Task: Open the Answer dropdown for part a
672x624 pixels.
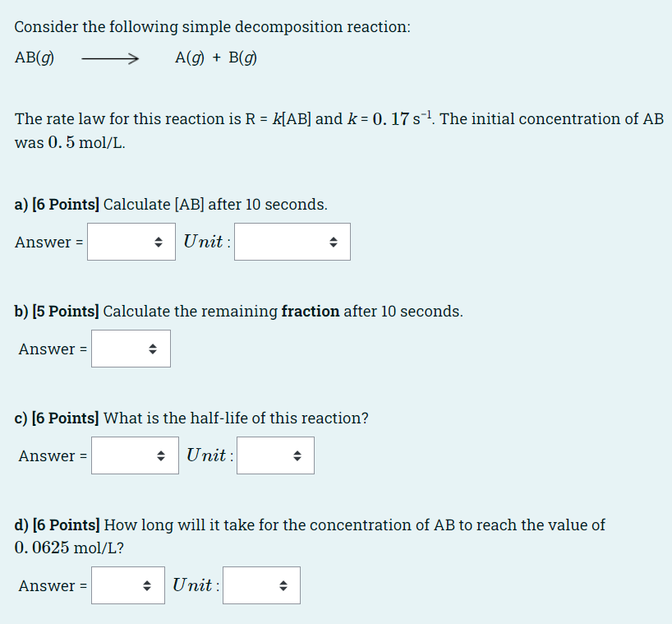Action: pos(131,242)
